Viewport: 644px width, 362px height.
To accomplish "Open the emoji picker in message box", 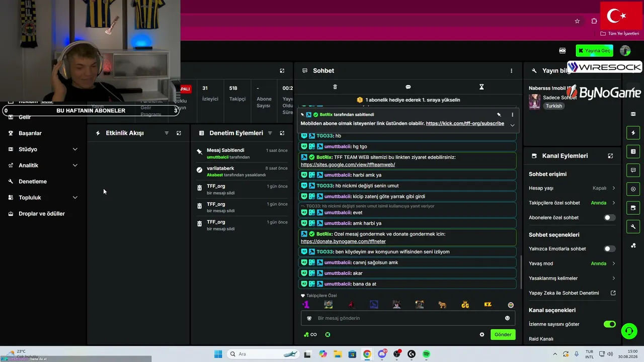I will point(507,318).
